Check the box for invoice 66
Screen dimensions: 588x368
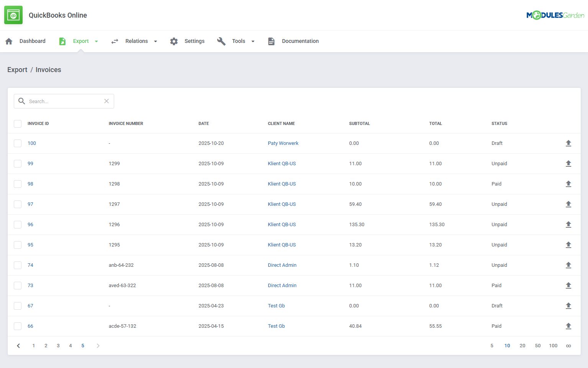pyautogui.click(x=18, y=326)
